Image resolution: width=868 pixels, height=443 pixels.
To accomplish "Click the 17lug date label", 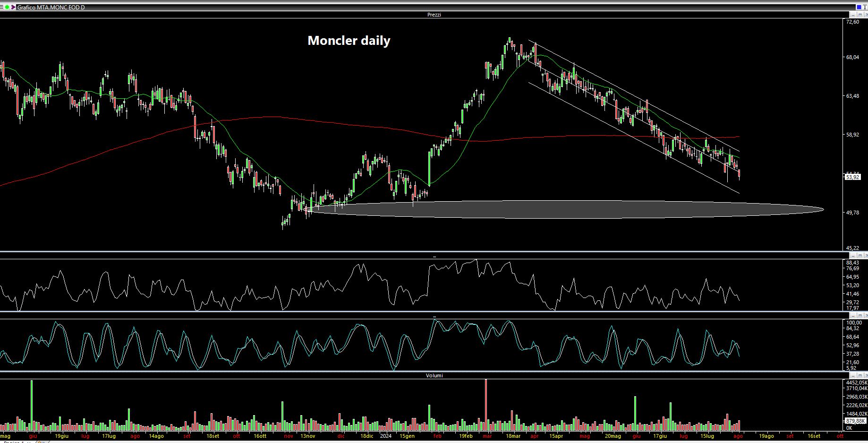I will (x=109, y=436).
